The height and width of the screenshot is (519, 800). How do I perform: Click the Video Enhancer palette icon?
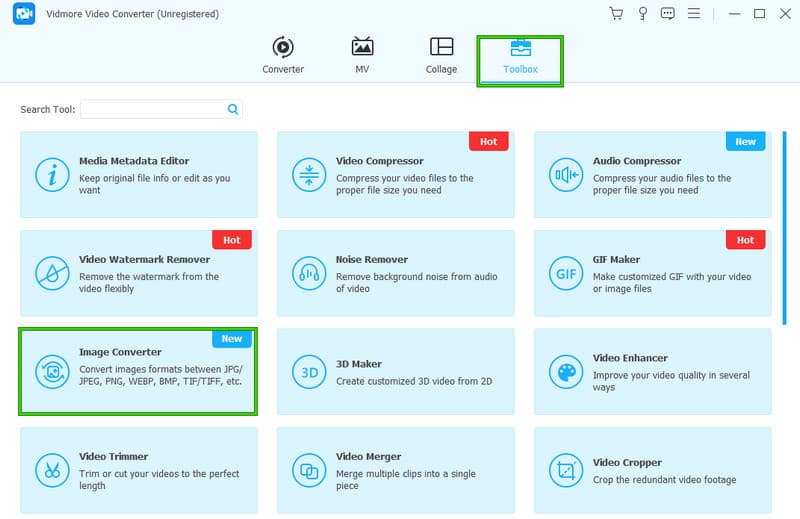tap(565, 371)
